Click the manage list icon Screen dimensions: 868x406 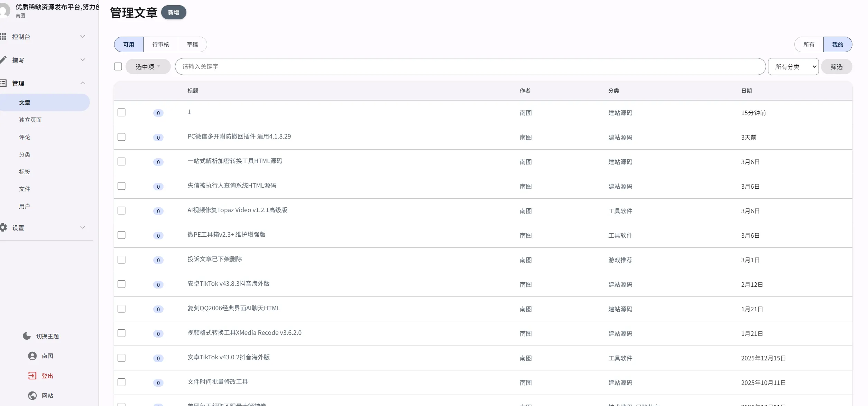(3, 83)
